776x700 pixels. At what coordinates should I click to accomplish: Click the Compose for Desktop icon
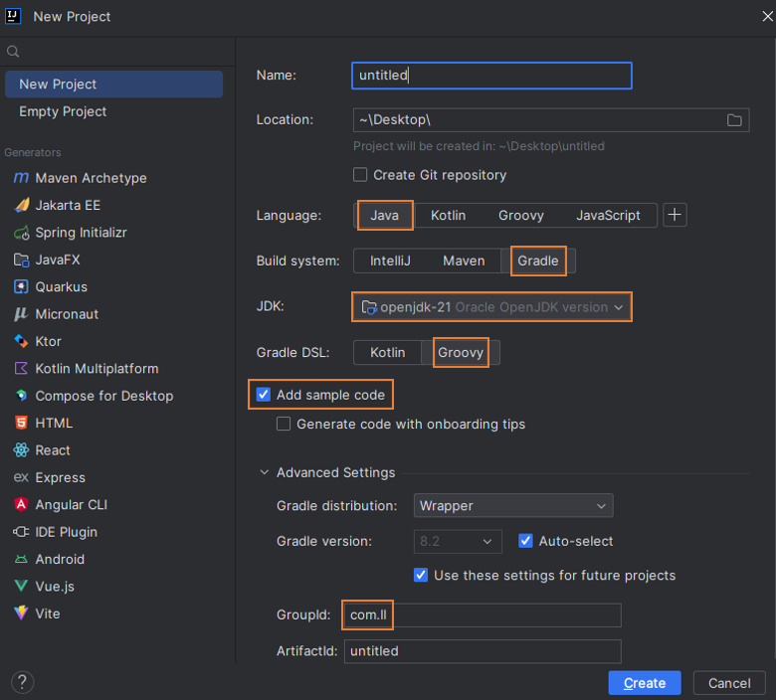tap(21, 396)
